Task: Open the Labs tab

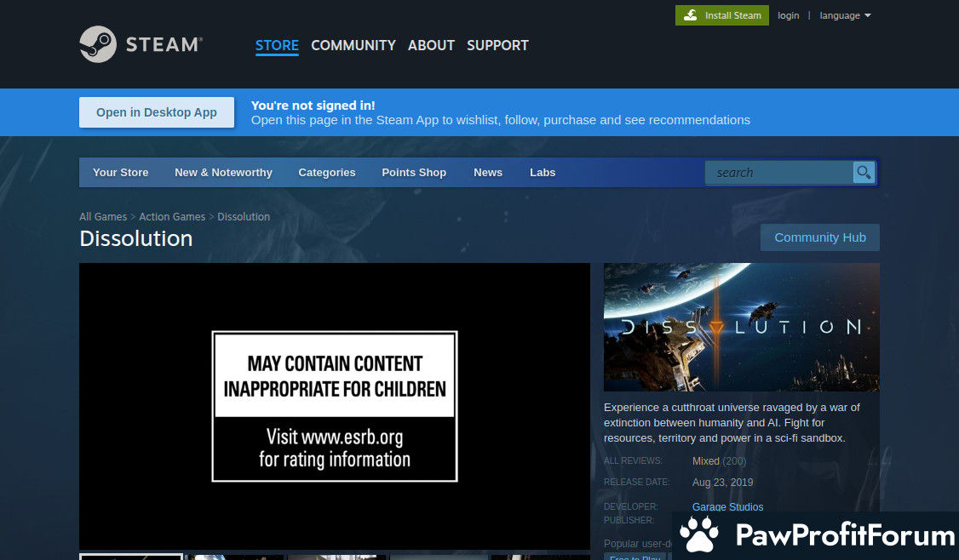Action: (543, 173)
